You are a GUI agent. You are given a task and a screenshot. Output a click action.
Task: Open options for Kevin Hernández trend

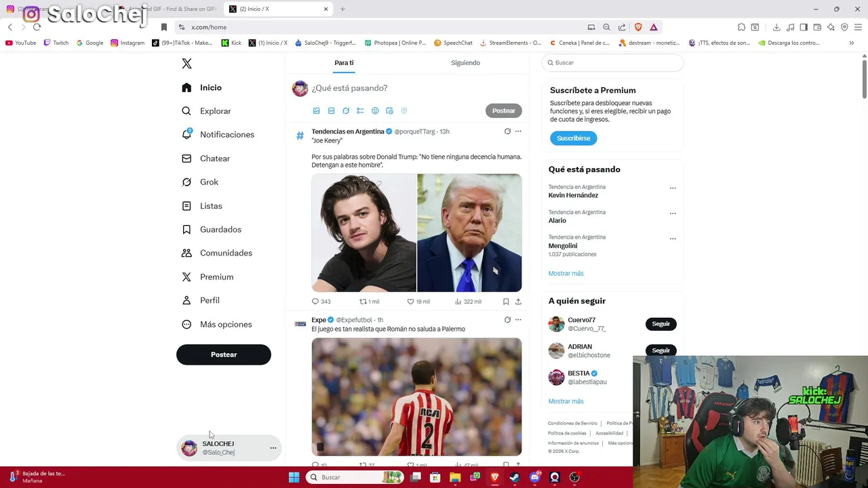coord(673,188)
